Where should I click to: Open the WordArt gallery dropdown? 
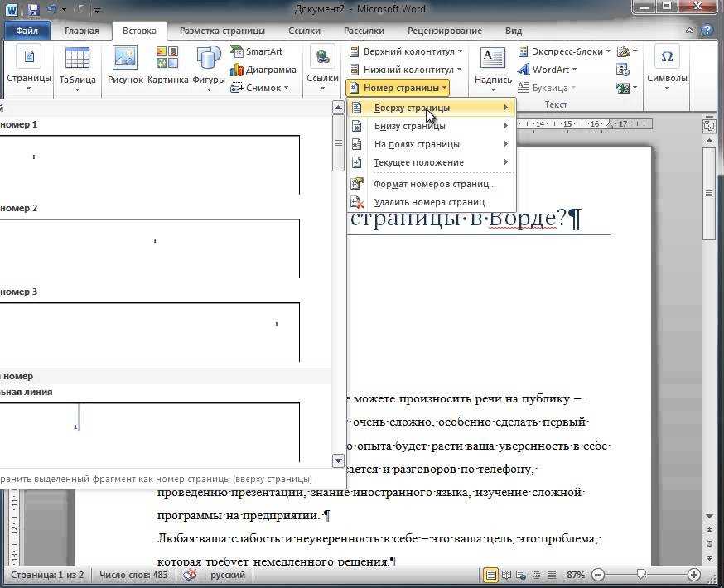(548, 70)
